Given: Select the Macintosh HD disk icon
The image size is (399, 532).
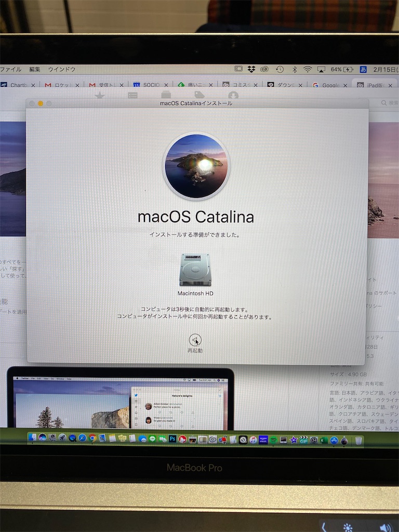Looking at the screenshot, I should click(195, 270).
